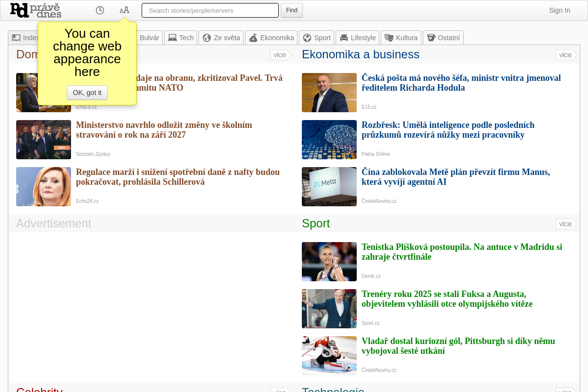Screen dimensions: 588x392
Task: Switch to the Sport tab
Action: pyautogui.click(x=317, y=38)
